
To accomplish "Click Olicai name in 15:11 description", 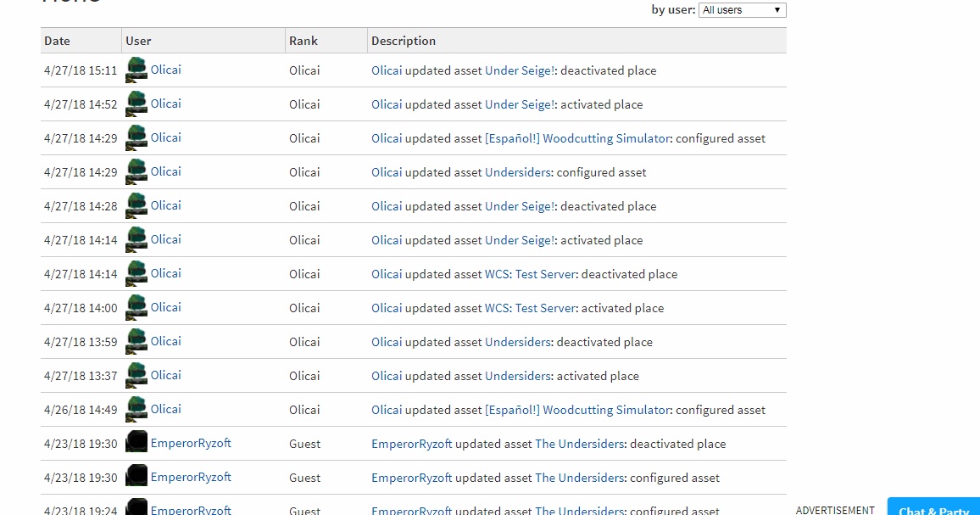I will pos(387,70).
